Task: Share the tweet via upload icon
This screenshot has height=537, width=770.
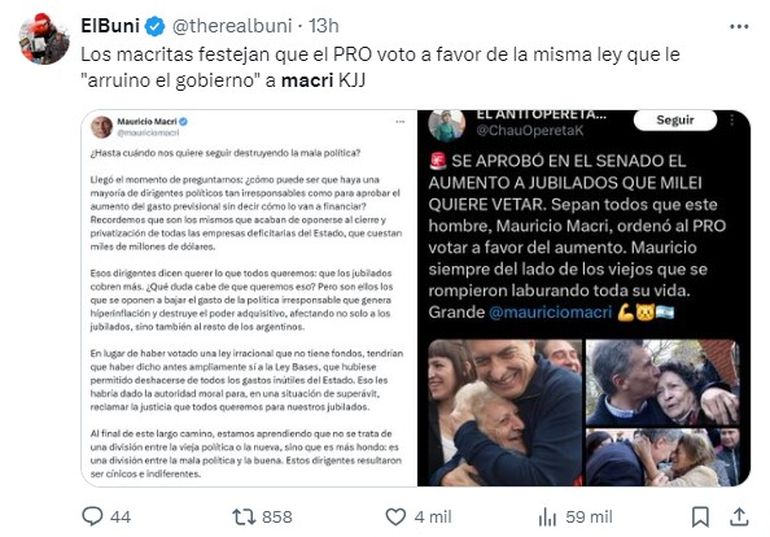Action: (x=739, y=517)
